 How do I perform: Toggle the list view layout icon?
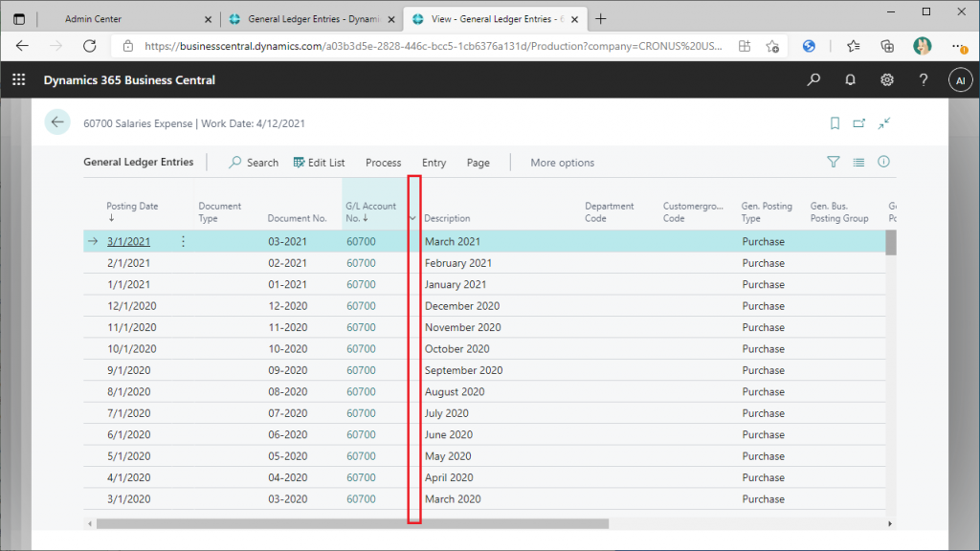tap(858, 163)
